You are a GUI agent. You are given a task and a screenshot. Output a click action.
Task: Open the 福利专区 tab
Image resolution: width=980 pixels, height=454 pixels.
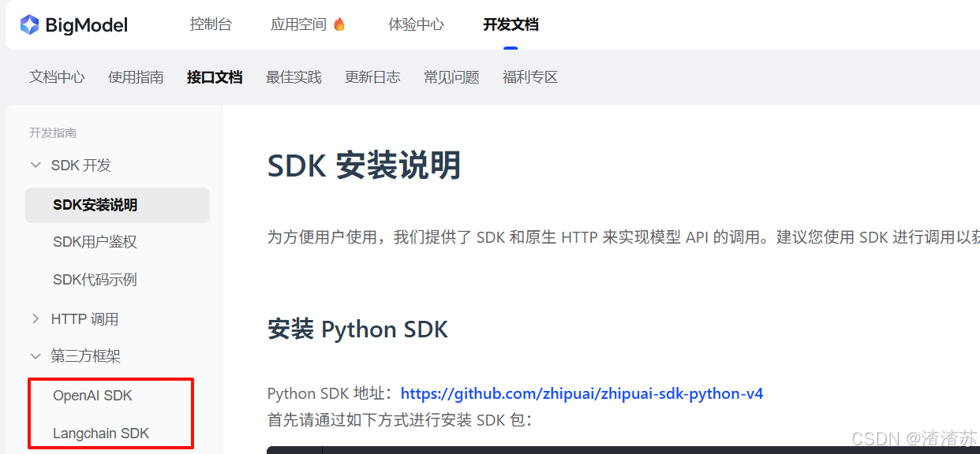coord(530,77)
